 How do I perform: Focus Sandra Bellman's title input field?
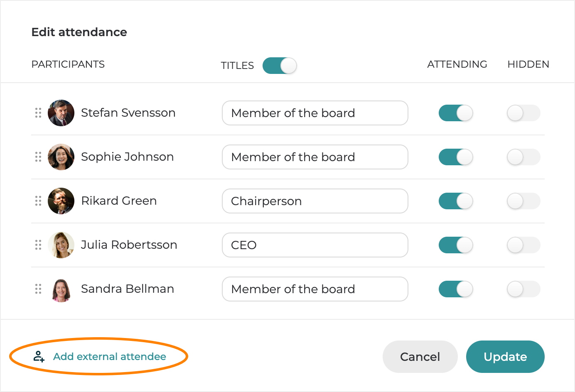click(x=315, y=289)
